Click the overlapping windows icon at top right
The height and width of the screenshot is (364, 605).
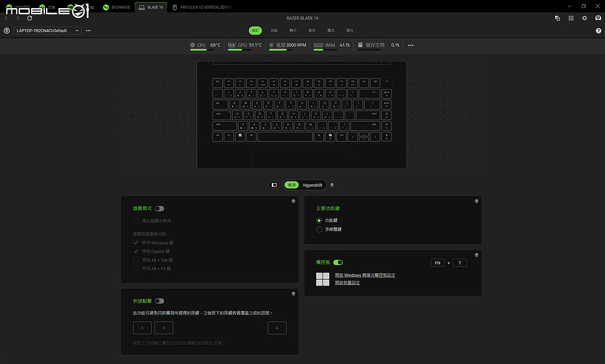558,18
